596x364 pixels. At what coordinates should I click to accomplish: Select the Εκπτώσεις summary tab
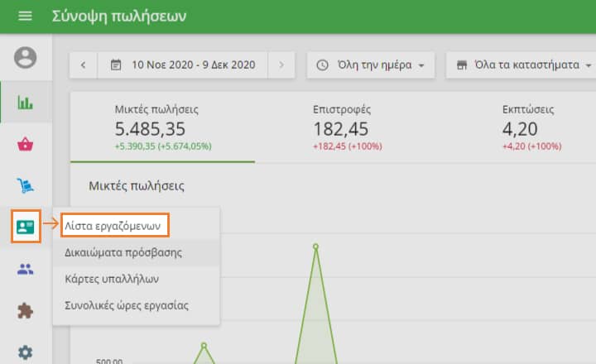click(531, 128)
